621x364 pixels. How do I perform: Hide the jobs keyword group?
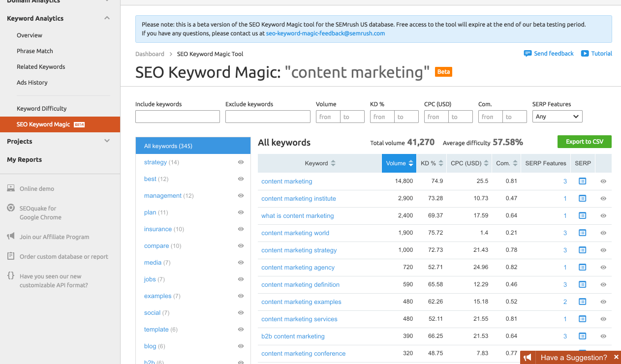pos(241,279)
